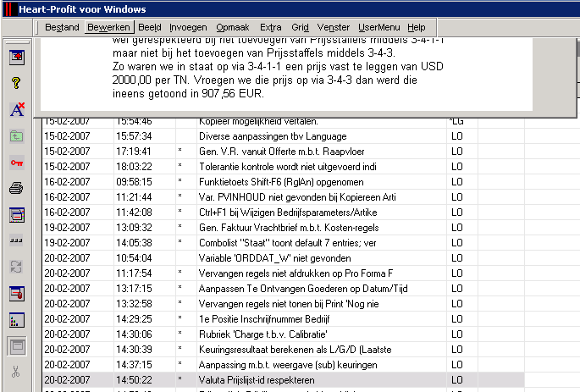Click the tooltip text 'ineens getoond in 907,56 EUR.'
Screen dimensions: 580x392
(x=188, y=94)
